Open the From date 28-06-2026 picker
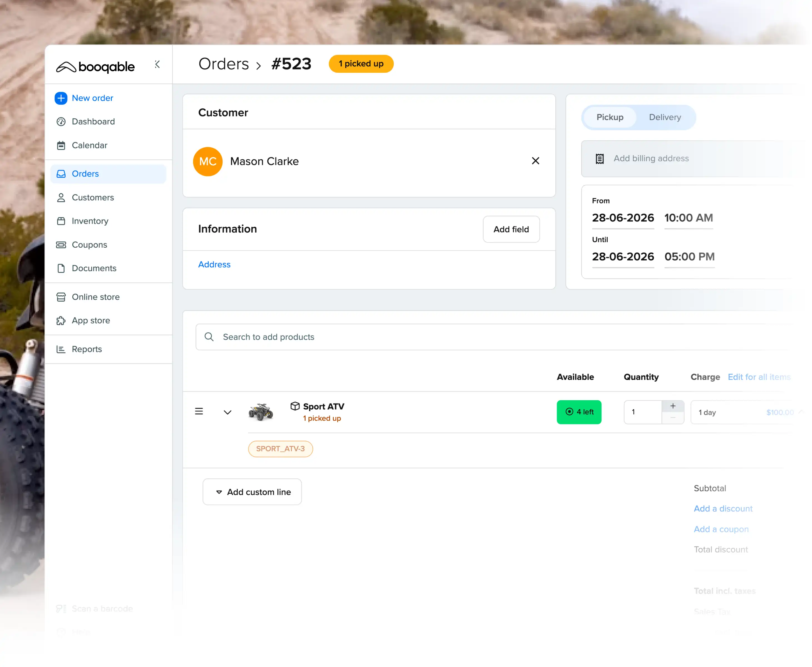 (623, 218)
